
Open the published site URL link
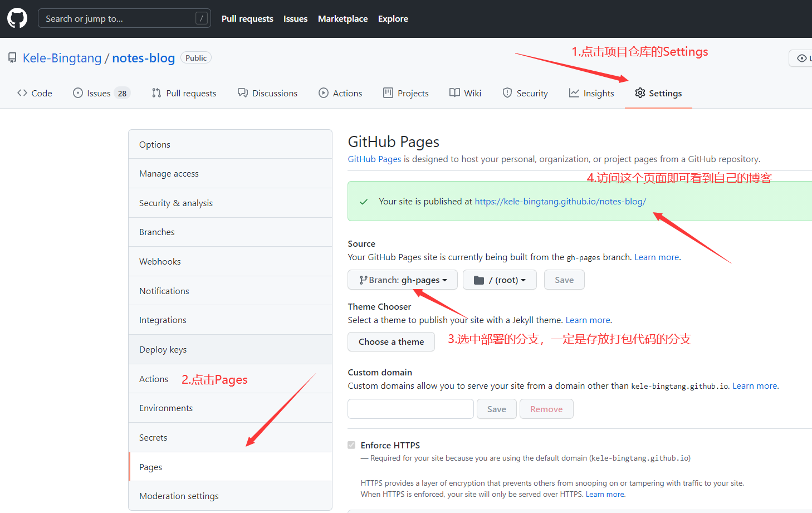(x=560, y=201)
